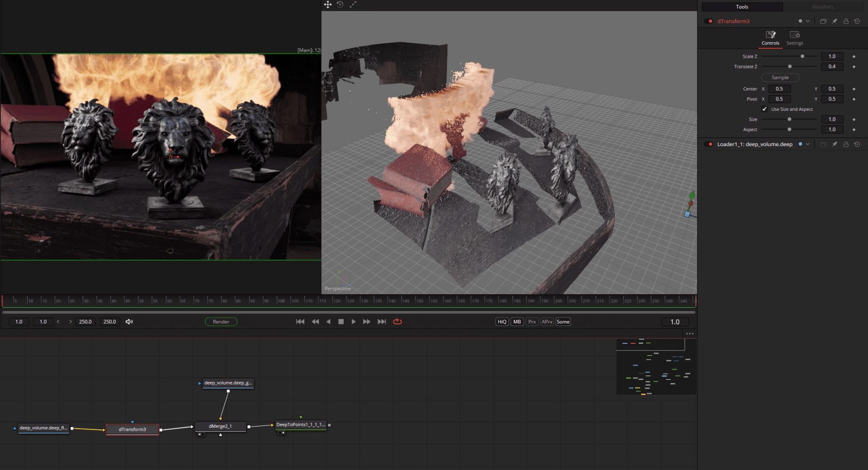Open version history for Loader1_1

point(857,144)
